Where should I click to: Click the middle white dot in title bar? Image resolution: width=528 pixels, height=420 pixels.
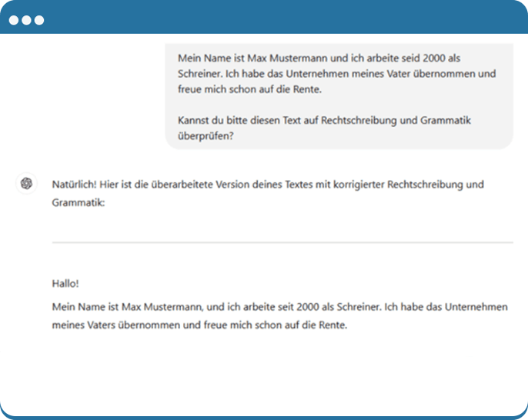(26, 20)
